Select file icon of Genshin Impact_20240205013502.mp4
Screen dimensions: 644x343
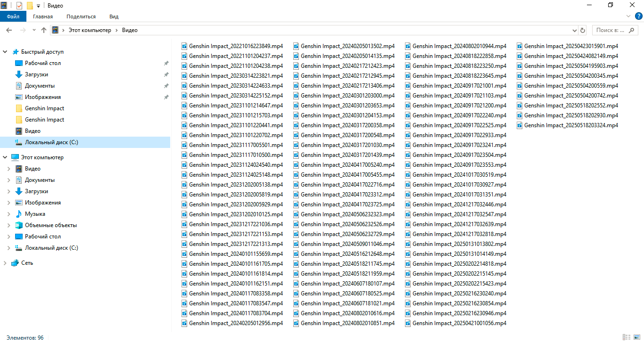point(296,46)
